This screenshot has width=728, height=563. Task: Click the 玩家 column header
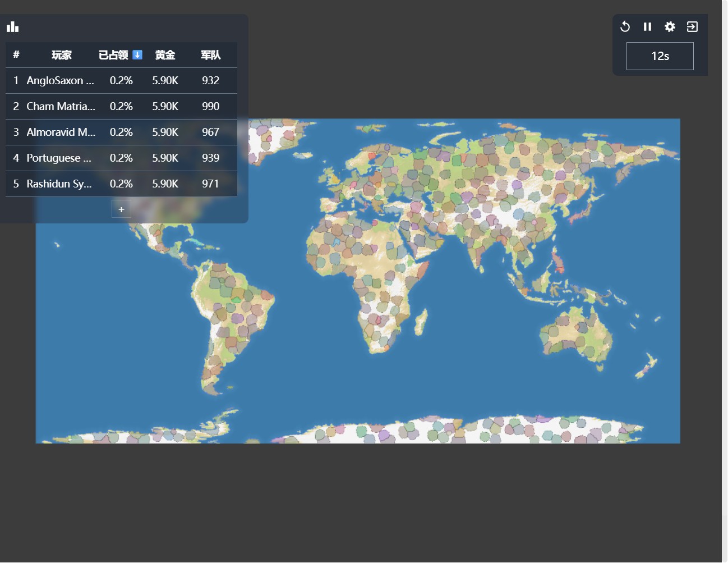[61, 55]
